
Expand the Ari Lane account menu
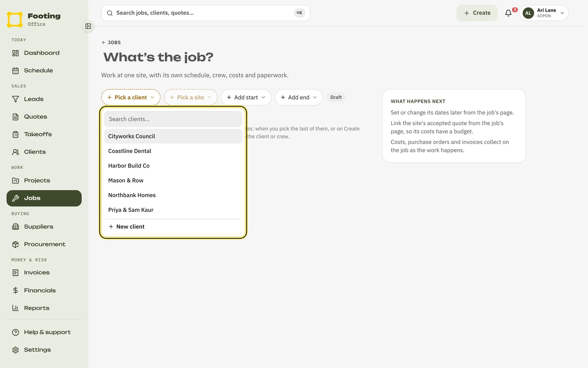point(544,13)
